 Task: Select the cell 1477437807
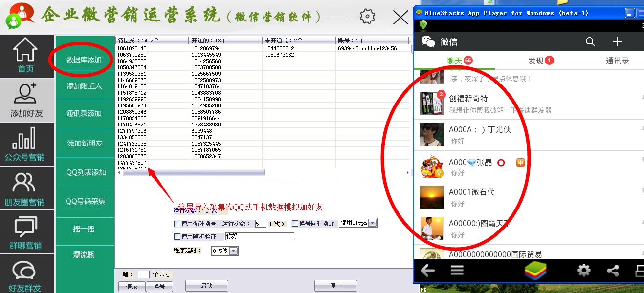click(152, 163)
